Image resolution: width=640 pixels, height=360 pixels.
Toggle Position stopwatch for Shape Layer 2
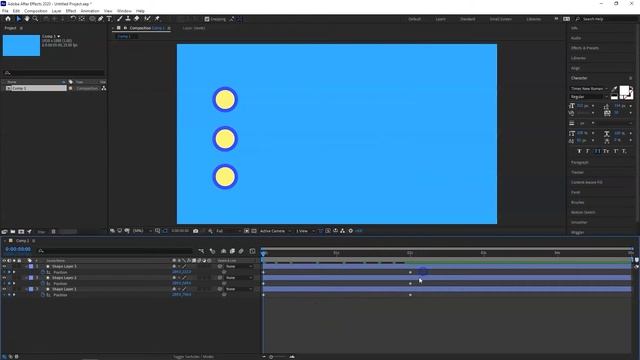(43, 283)
